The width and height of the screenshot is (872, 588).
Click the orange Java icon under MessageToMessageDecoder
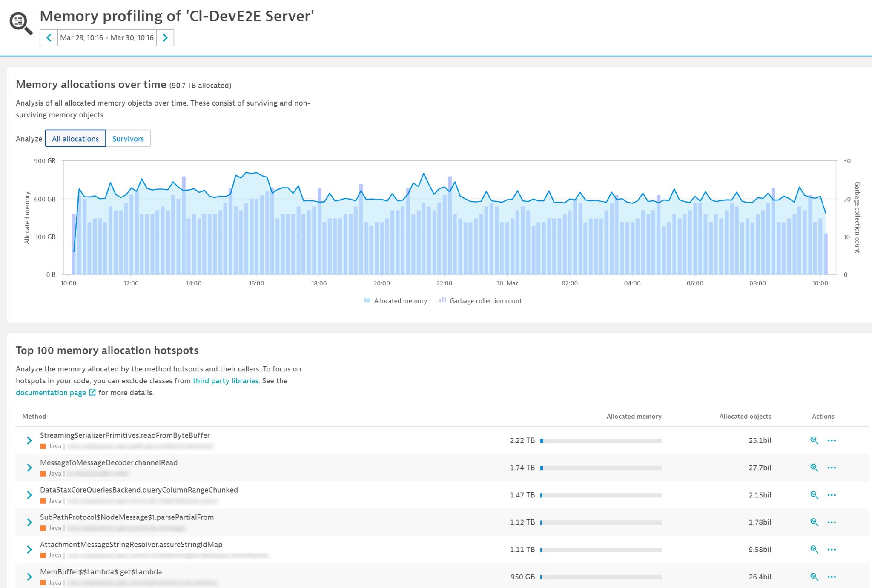point(43,474)
